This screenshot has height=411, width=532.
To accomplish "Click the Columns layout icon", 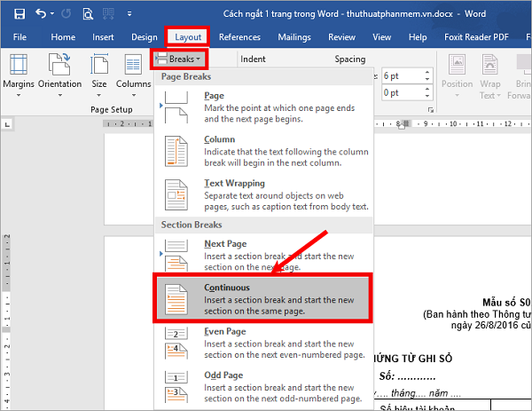I will pos(133,67).
